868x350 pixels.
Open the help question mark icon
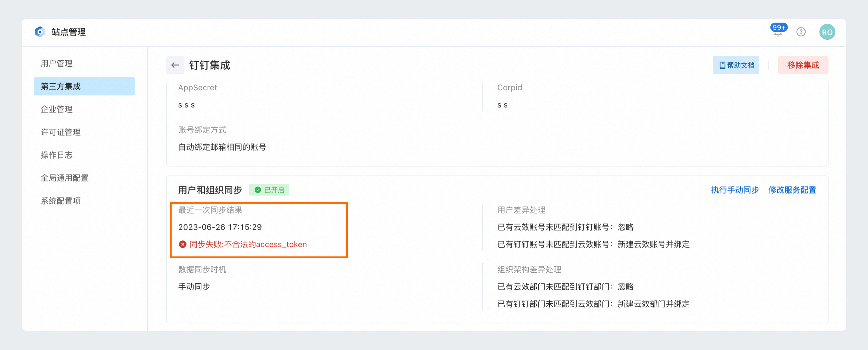[x=800, y=32]
